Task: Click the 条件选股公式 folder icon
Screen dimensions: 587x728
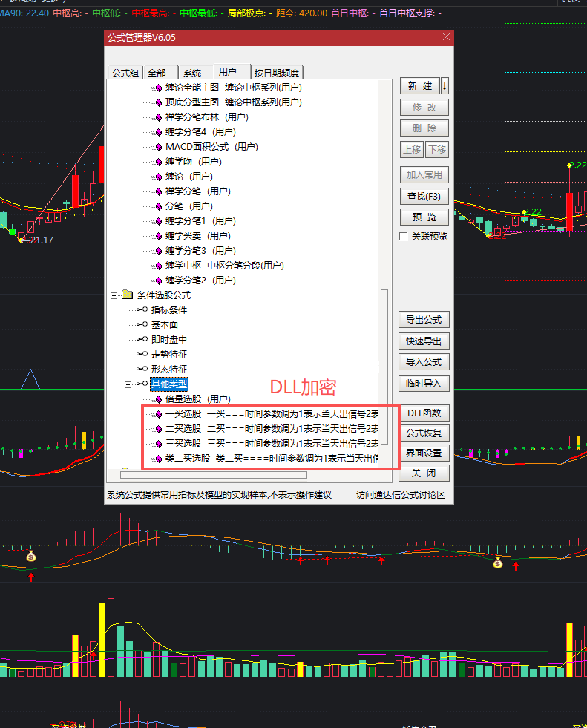Action: pos(127,295)
